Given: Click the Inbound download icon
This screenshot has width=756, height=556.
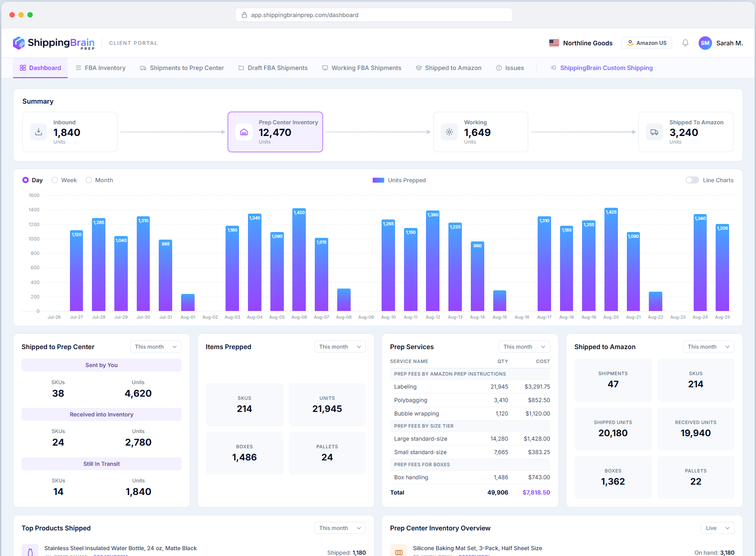Looking at the screenshot, I should (39, 132).
